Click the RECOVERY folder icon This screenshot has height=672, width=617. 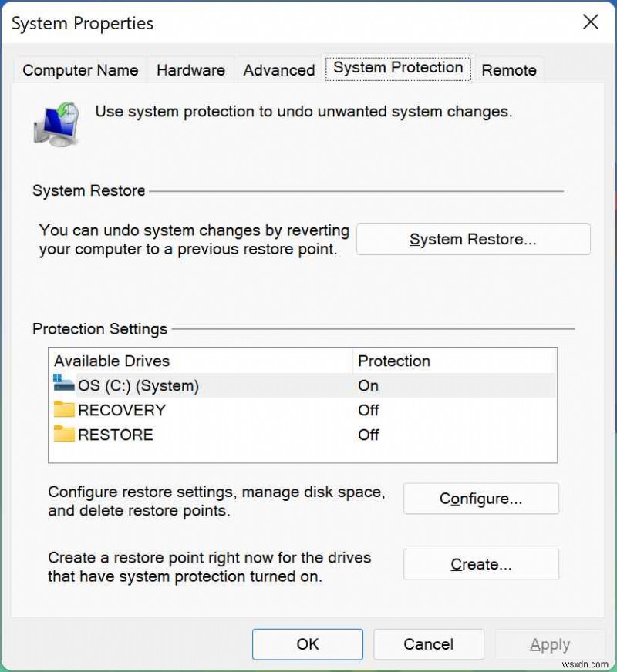66,410
